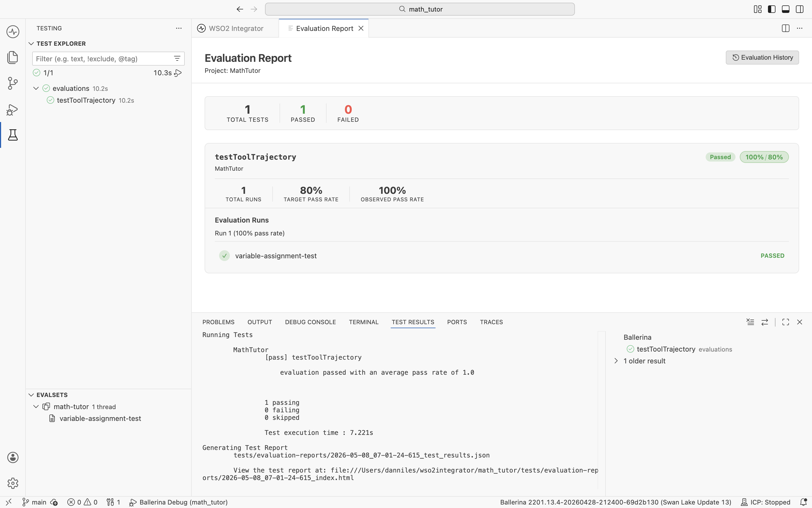Screen dimensions: 812x508
Task: Maximize the bottom panel size
Action: click(785, 322)
